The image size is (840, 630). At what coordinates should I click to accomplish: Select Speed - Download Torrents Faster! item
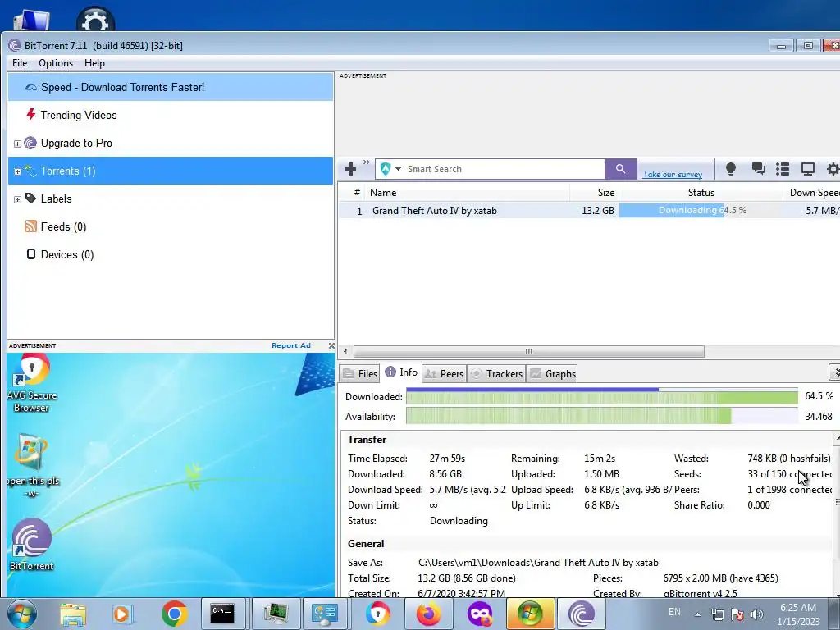[171, 87]
